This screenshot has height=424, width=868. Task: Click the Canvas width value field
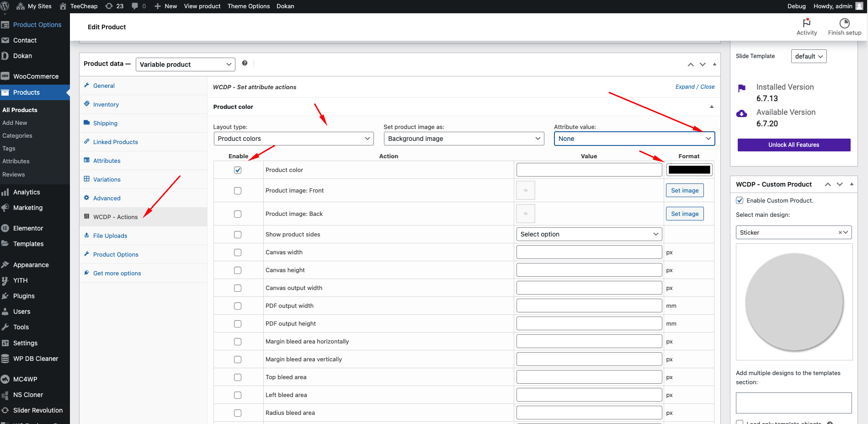click(589, 252)
